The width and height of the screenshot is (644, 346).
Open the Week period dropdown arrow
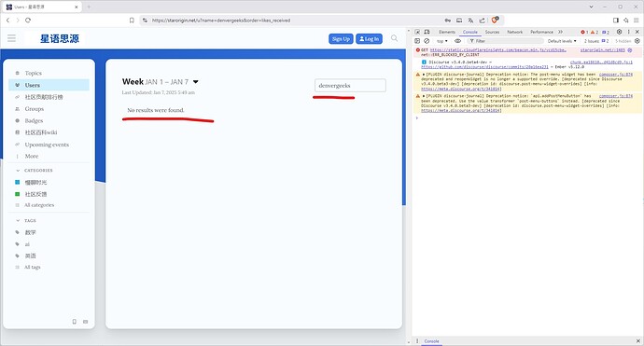tap(196, 82)
